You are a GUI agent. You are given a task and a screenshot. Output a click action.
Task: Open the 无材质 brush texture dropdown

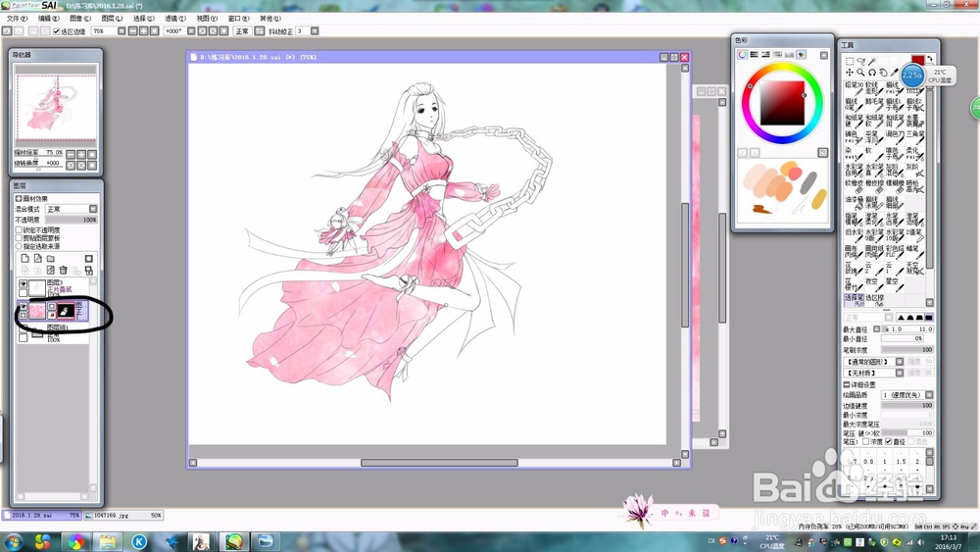pyautogui.click(x=900, y=373)
